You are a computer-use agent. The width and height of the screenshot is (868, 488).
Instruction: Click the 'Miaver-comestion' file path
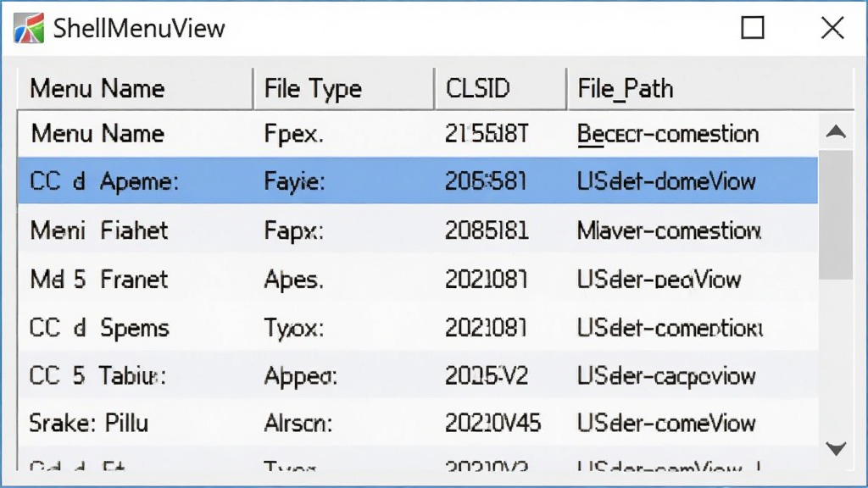tap(670, 230)
